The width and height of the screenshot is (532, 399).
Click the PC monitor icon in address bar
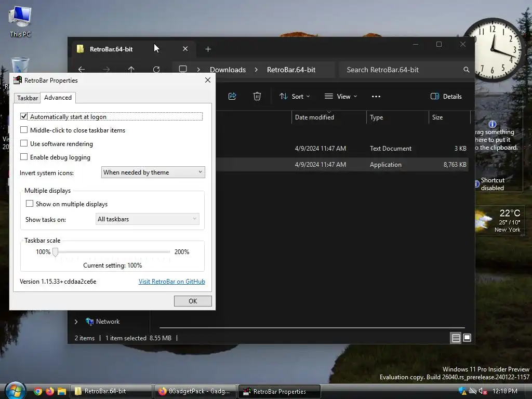click(183, 69)
